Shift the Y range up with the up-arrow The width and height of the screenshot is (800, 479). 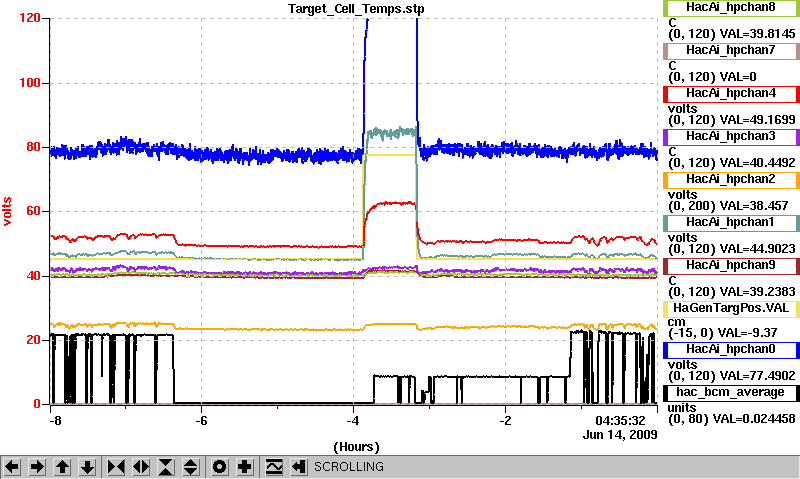coord(62,467)
